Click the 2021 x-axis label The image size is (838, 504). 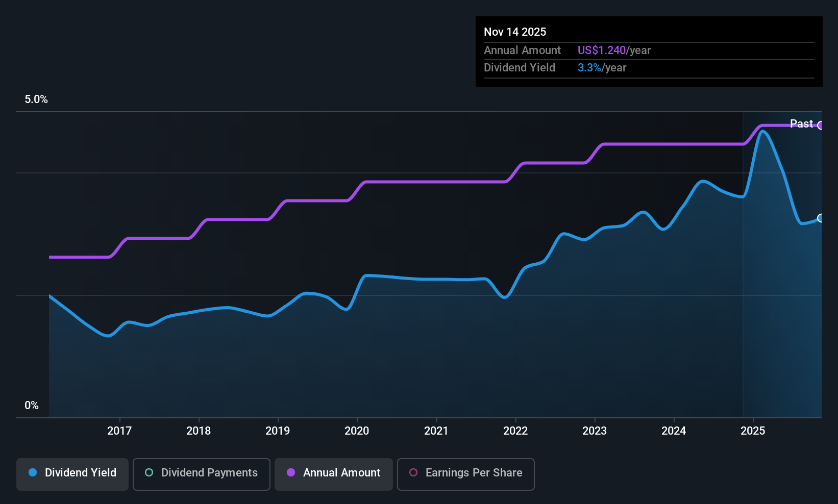pos(436,431)
